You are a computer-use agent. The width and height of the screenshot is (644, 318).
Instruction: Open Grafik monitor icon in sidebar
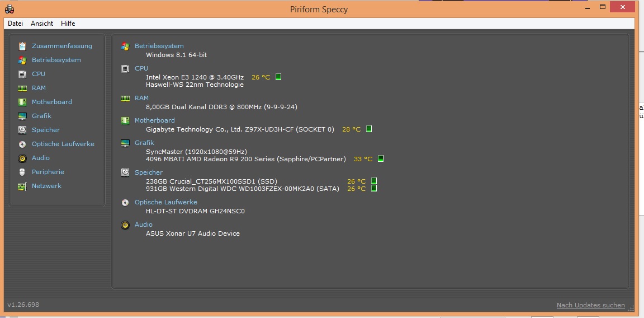coord(22,116)
